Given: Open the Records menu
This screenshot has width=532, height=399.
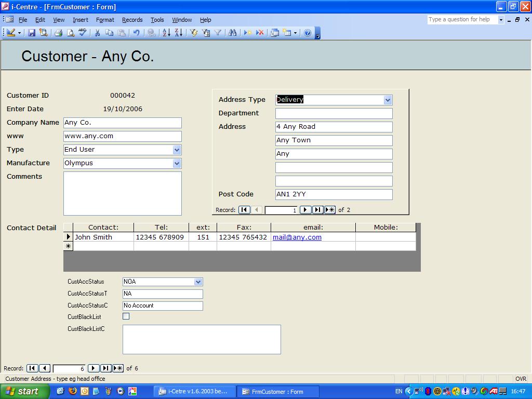Looking at the screenshot, I should click(132, 20).
